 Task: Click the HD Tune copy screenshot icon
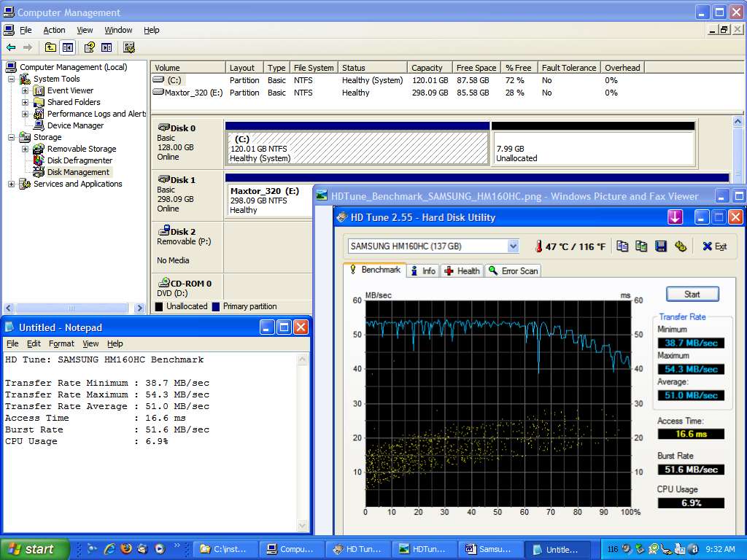point(641,246)
